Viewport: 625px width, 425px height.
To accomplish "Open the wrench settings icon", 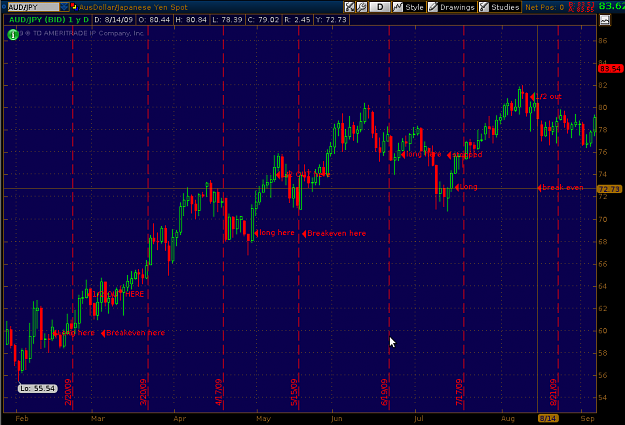I will pyautogui.click(x=362, y=7).
